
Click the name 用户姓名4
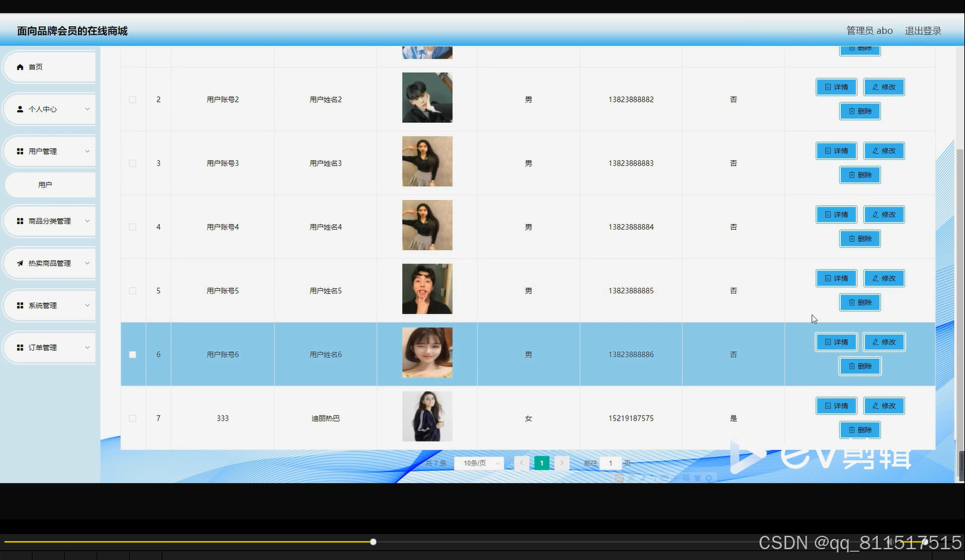[325, 227]
